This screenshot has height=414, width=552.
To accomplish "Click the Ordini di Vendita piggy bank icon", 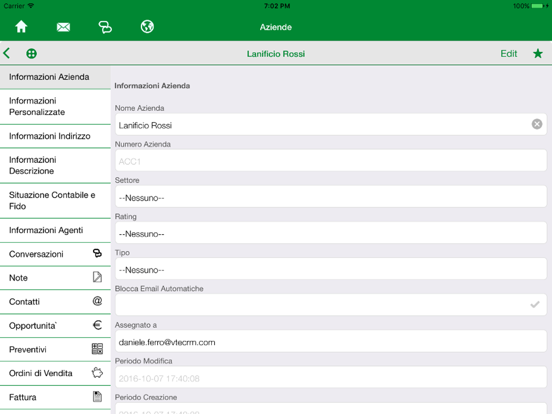I will pos(97,373).
